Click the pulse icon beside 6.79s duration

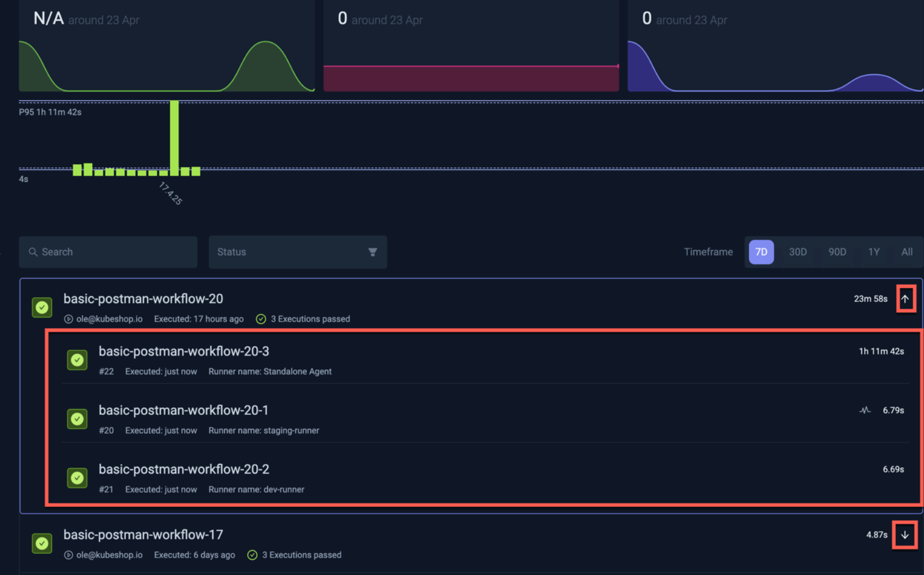click(865, 410)
